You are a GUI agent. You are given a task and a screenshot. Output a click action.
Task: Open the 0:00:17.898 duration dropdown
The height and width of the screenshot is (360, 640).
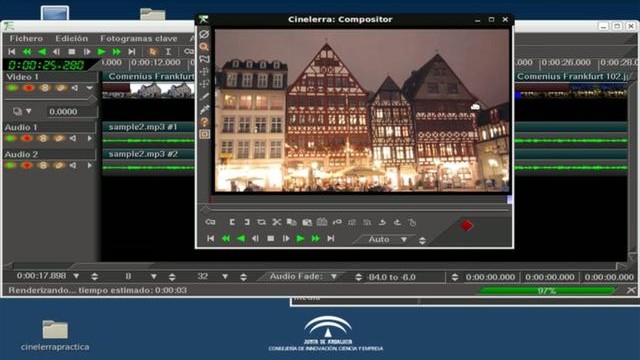[x=76, y=276]
